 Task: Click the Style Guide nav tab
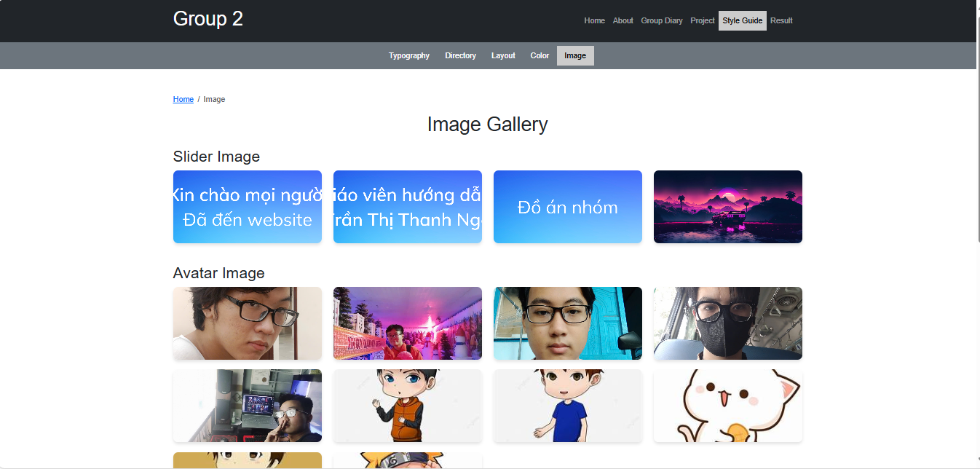(742, 20)
